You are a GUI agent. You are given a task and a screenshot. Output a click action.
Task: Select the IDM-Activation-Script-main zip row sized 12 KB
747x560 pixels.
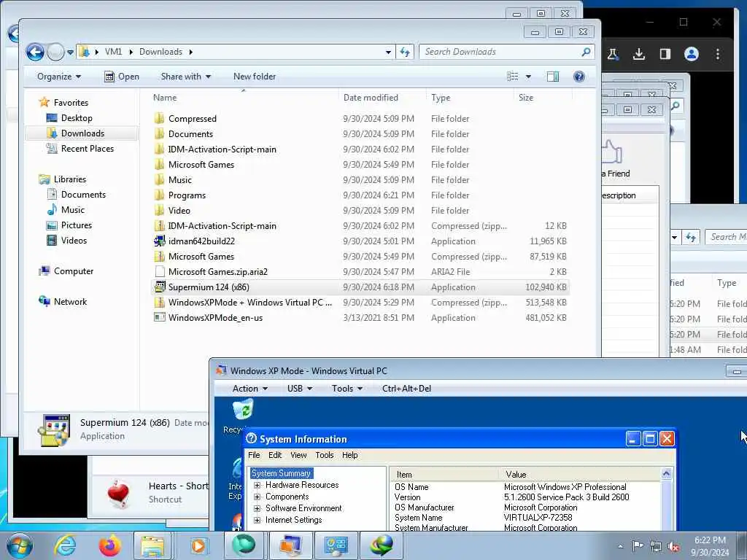pos(360,226)
